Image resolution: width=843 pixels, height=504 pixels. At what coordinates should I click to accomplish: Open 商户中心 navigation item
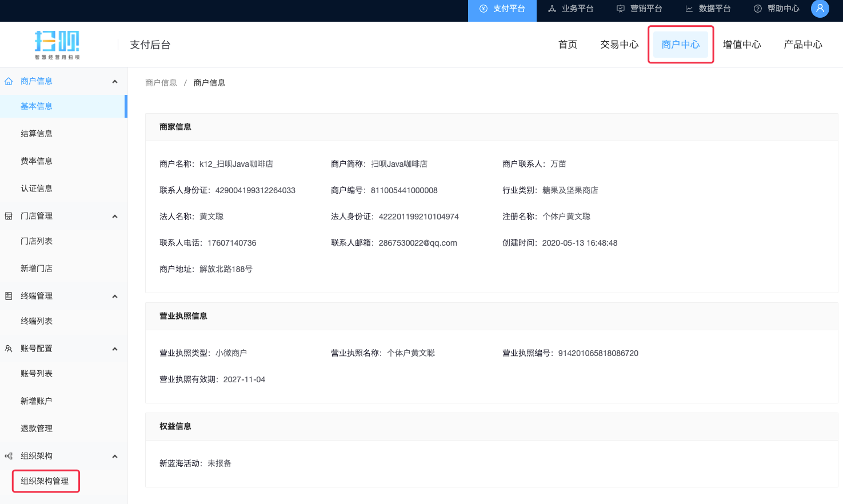[681, 45]
